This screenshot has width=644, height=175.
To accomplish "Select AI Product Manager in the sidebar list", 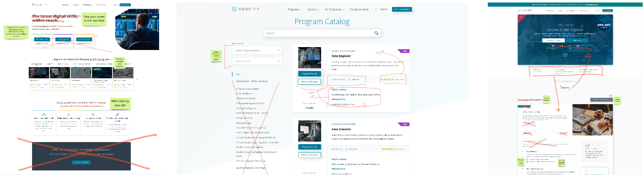I will (x=246, y=98).
